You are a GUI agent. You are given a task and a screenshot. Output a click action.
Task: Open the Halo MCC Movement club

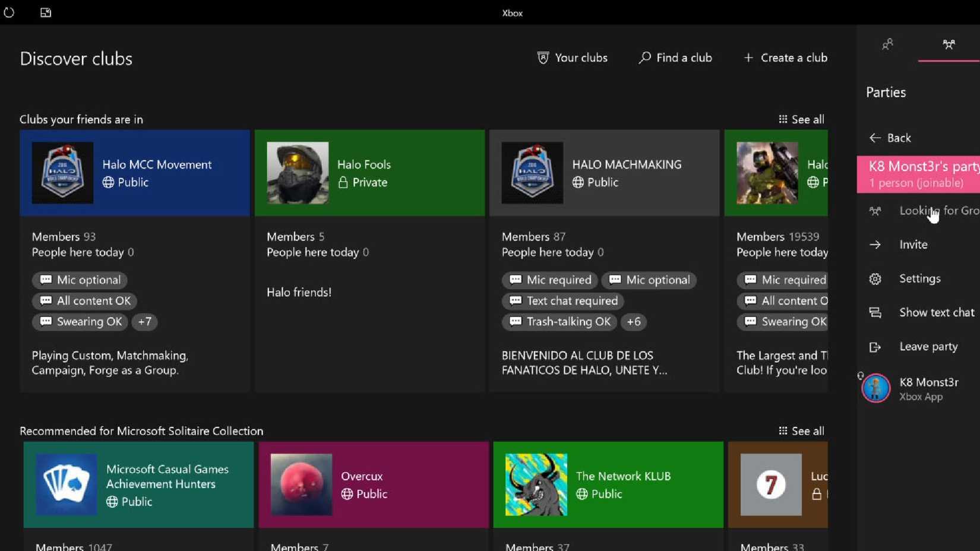[x=135, y=173]
